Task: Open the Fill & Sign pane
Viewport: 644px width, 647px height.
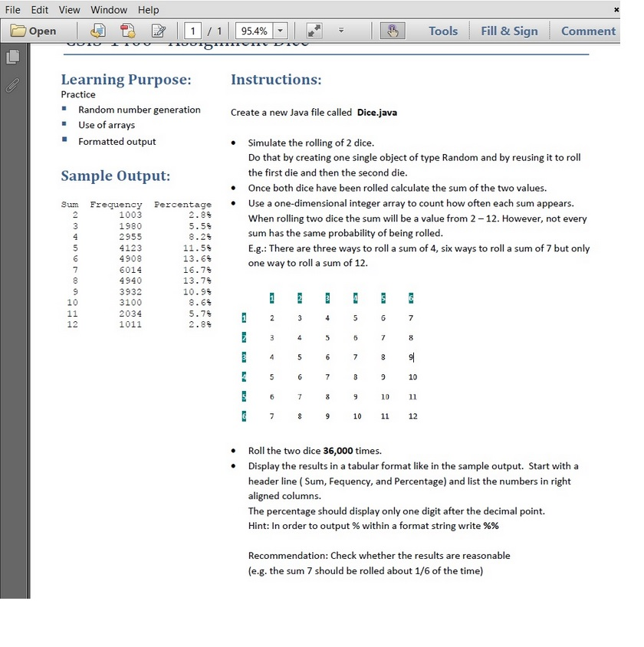Action: click(509, 31)
